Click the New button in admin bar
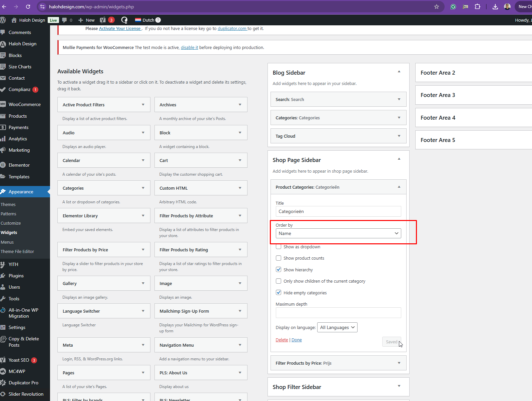 pyautogui.click(x=86, y=20)
